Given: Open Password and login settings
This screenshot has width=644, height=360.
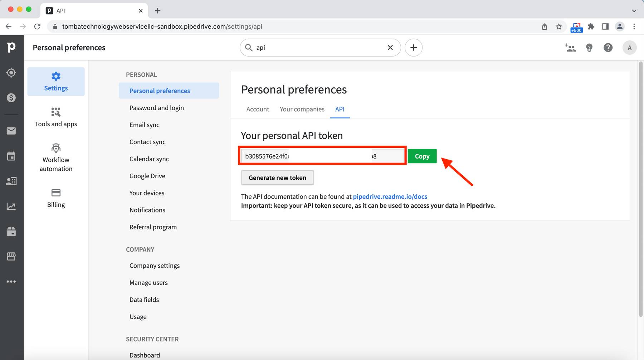Looking at the screenshot, I should coord(157,108).
